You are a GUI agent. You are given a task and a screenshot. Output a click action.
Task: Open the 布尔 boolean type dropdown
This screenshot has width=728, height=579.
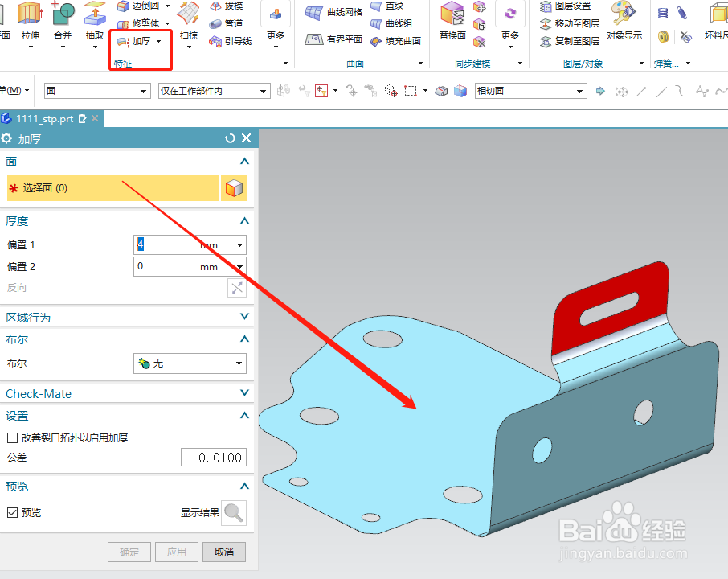tap(190, 363)
